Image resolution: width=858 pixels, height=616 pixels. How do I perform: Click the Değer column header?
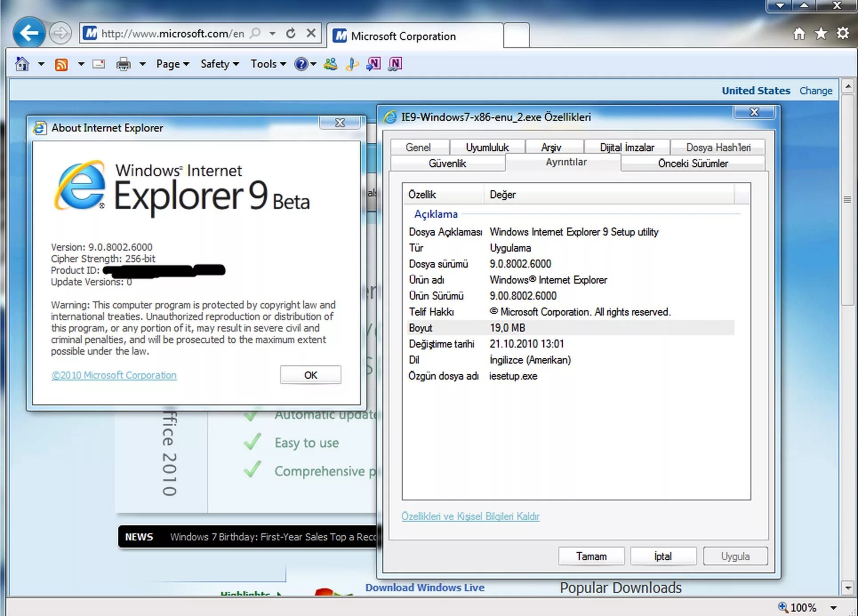coord(609,194)
